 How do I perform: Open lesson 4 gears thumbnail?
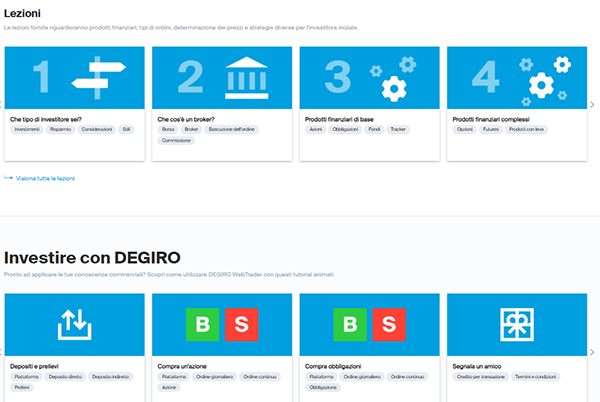[x=517, y=78]
